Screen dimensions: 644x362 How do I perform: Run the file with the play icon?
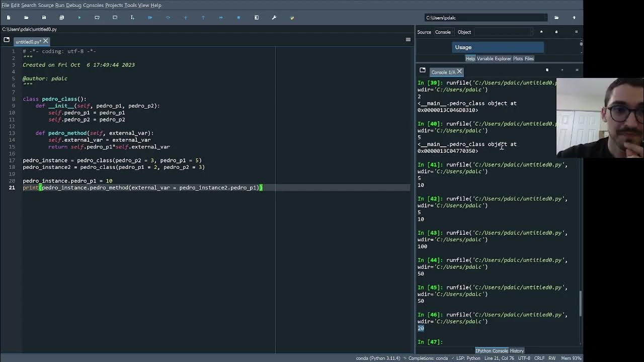click(x=79, y=18)
